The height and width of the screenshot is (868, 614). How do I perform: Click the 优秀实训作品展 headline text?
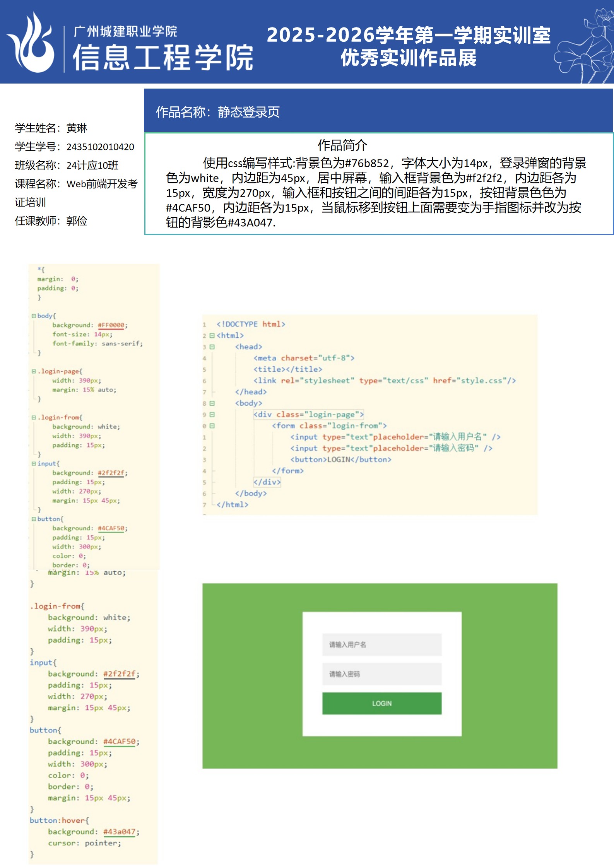click(409, 58)
